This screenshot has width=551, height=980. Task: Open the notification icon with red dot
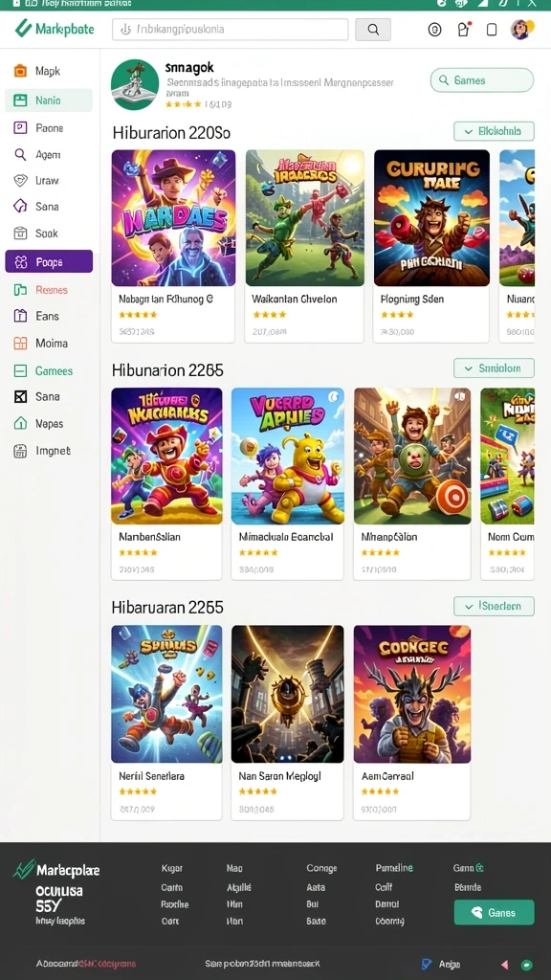(x=464, y=30)
